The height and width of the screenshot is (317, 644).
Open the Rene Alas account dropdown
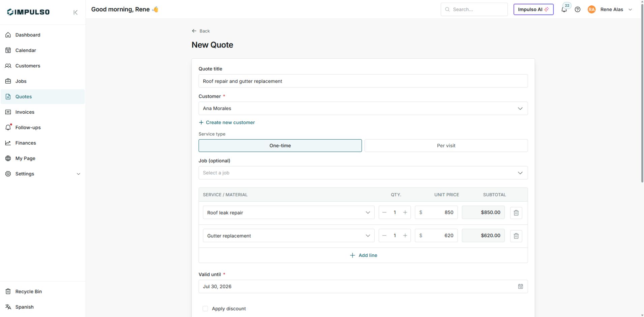[611, 9]
